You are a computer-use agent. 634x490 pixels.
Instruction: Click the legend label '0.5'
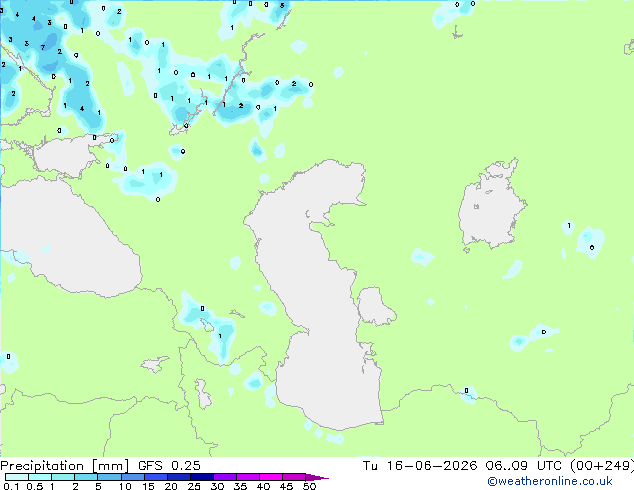(x=34, y=486)
